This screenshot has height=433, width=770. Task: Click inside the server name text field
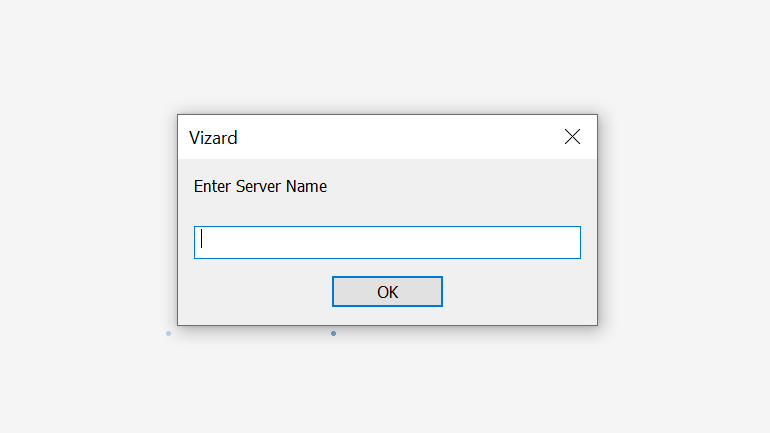coord(387,242)
